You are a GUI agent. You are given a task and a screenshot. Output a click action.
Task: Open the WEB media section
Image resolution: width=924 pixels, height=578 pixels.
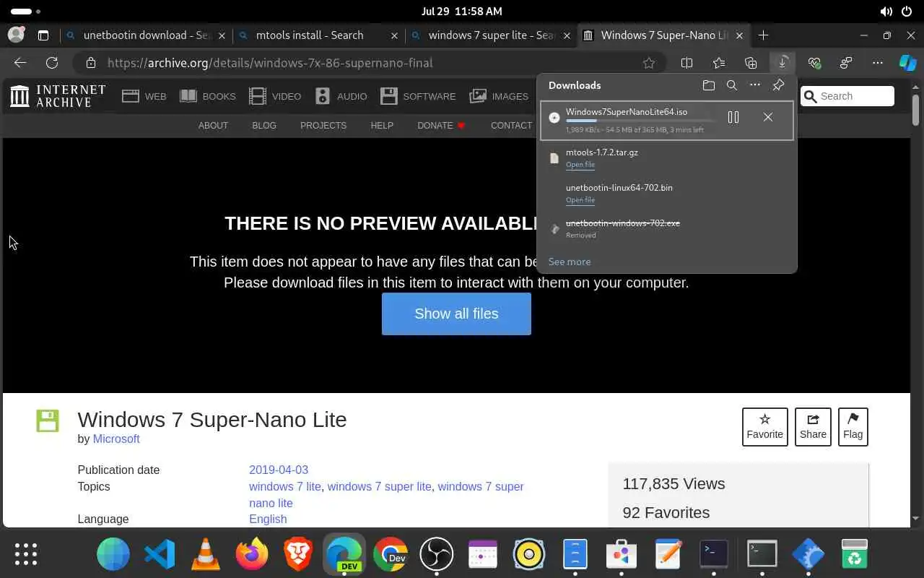(144, 96)
